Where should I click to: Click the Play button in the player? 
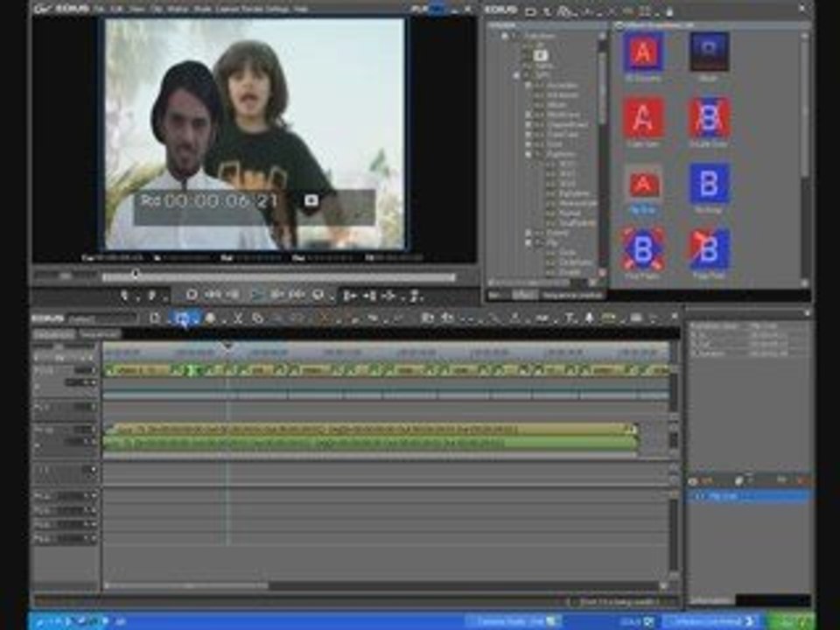[256, 295]
